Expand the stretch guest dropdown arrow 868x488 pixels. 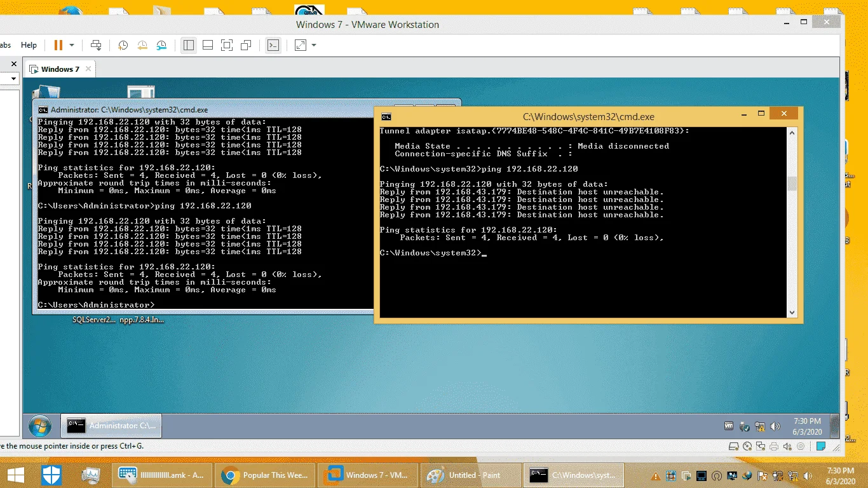point(314,45)
